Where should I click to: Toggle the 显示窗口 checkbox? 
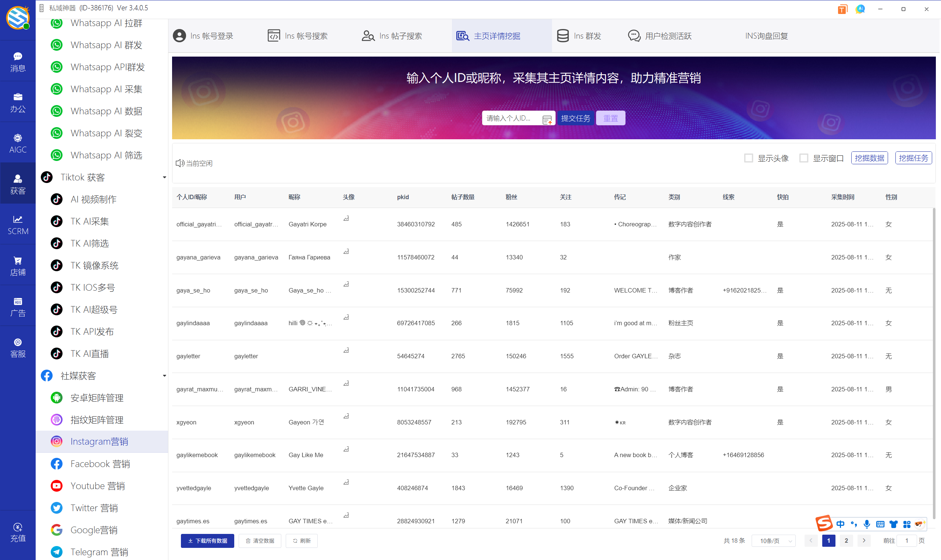pos(803,158)
